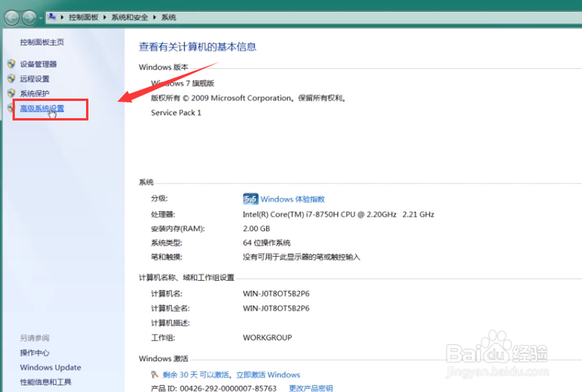Click the copyright 2009 Microsoft Corporation line
Image resolution: width=582 pixels, height=392 pixels.
(x=249, y=98)
